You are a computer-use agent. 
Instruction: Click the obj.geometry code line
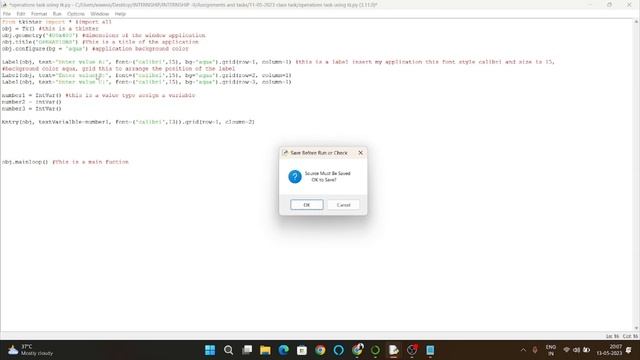tap(103, 36)
